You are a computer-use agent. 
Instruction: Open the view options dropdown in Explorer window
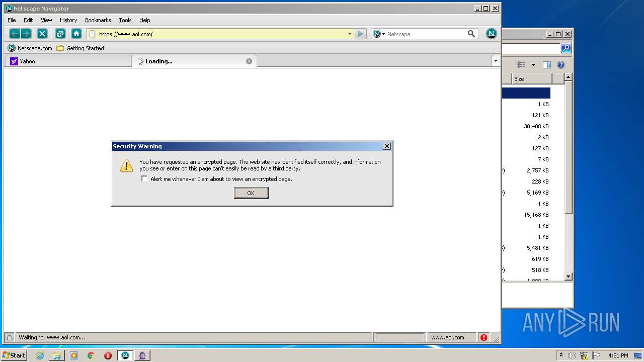tap(533, 65)
